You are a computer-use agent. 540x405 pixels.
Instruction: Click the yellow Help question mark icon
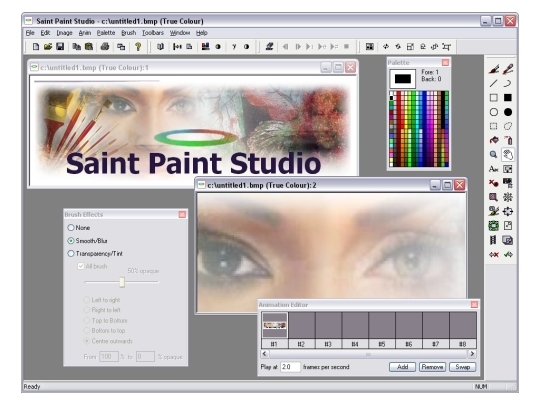138,46
